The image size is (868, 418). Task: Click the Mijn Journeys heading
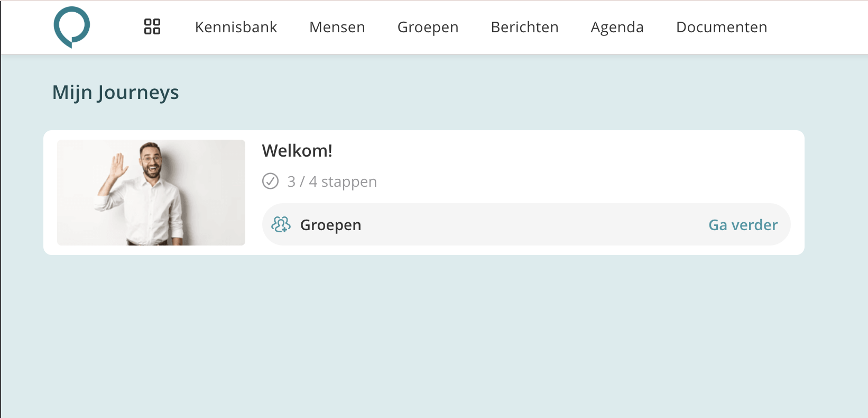[115, 93]
